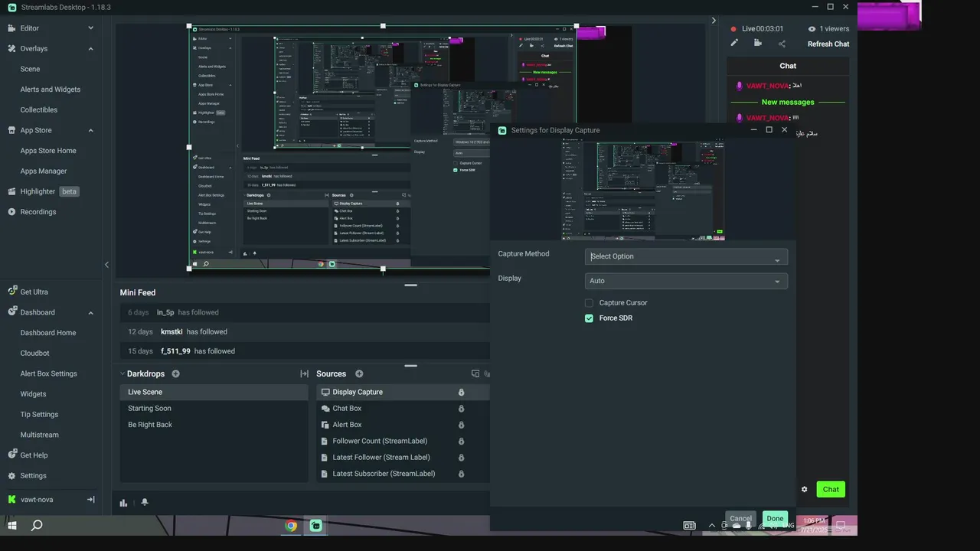Toggle lock on Display Capture source
Image resolution: width=980 pixels, height=551 pixels.
461,392
